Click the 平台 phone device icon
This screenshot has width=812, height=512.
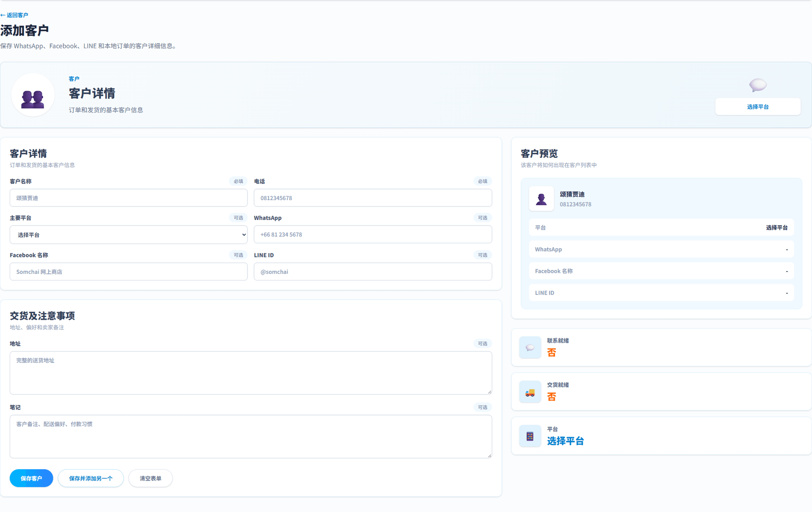point(530,436)
